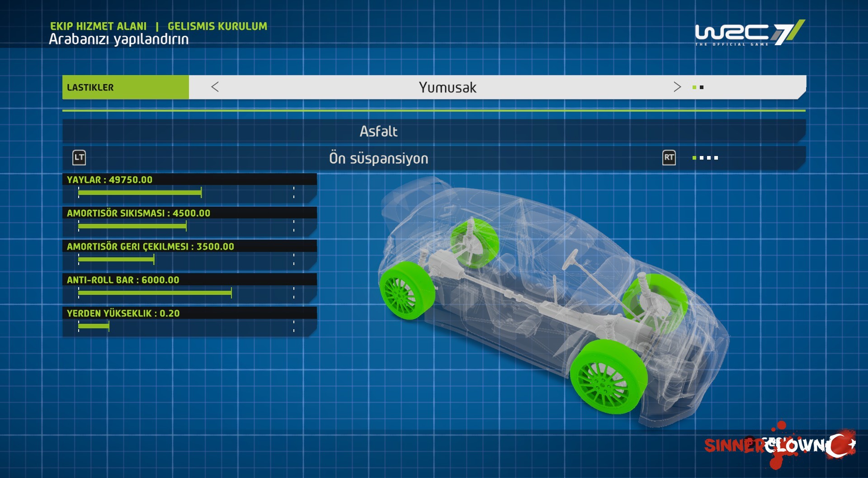Adjust the ANTI-ROLL BAR slider
Image resolution: width=868 pixels, height=478 pixels.
[x=186, y=293]
